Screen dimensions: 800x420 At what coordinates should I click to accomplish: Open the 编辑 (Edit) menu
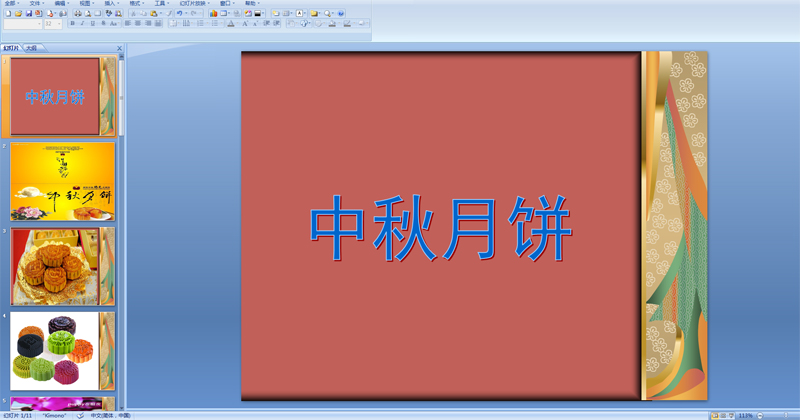(x=60, y=3)
